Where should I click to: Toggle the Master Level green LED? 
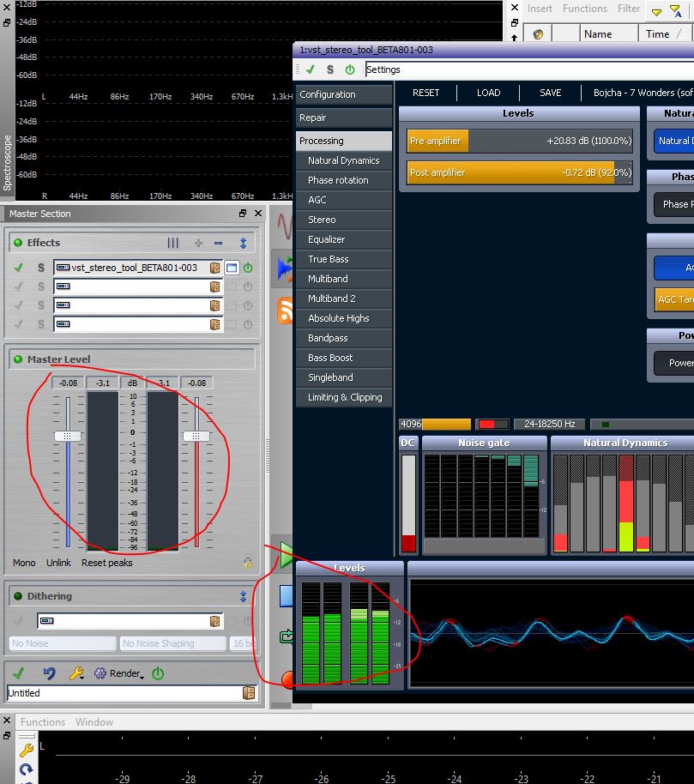point(18,359)
